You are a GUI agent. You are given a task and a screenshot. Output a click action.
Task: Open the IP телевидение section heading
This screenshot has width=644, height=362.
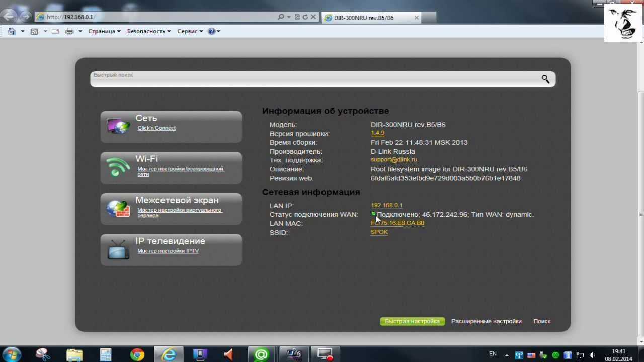pyautogui.click(x=170, y=241)
